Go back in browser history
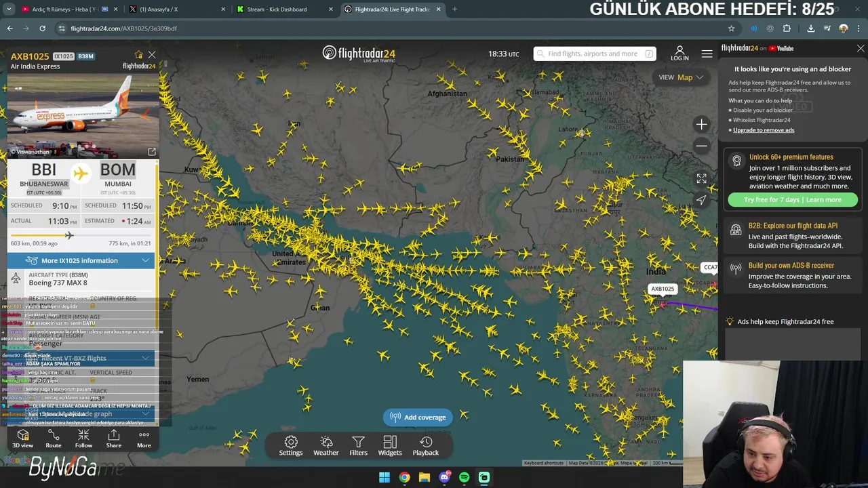 coord(9,28)
